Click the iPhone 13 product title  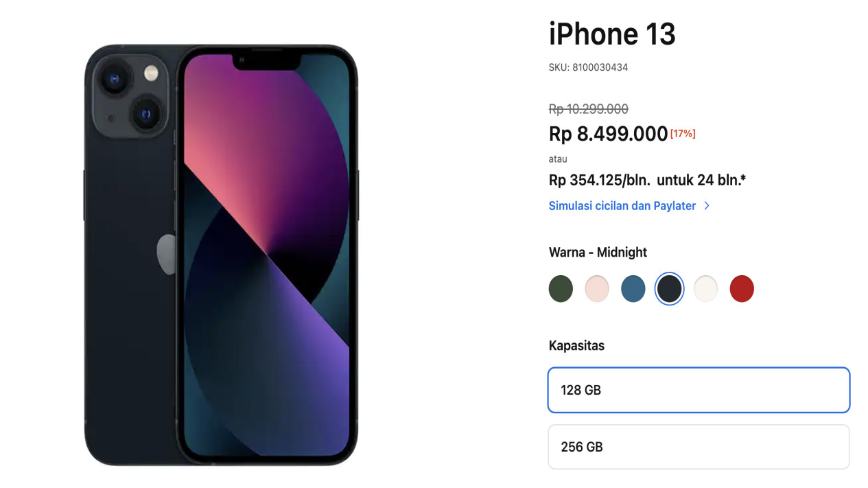coord(612,34)
